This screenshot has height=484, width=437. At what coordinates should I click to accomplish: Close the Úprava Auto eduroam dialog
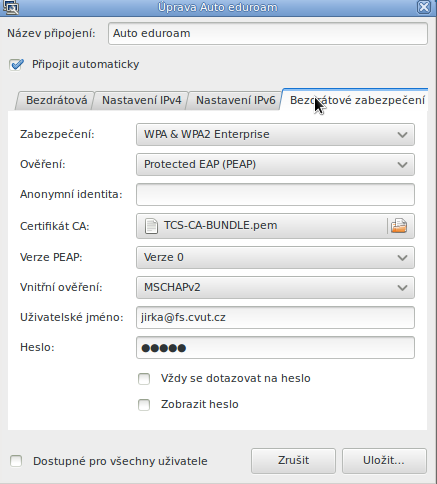coord(424,7)
